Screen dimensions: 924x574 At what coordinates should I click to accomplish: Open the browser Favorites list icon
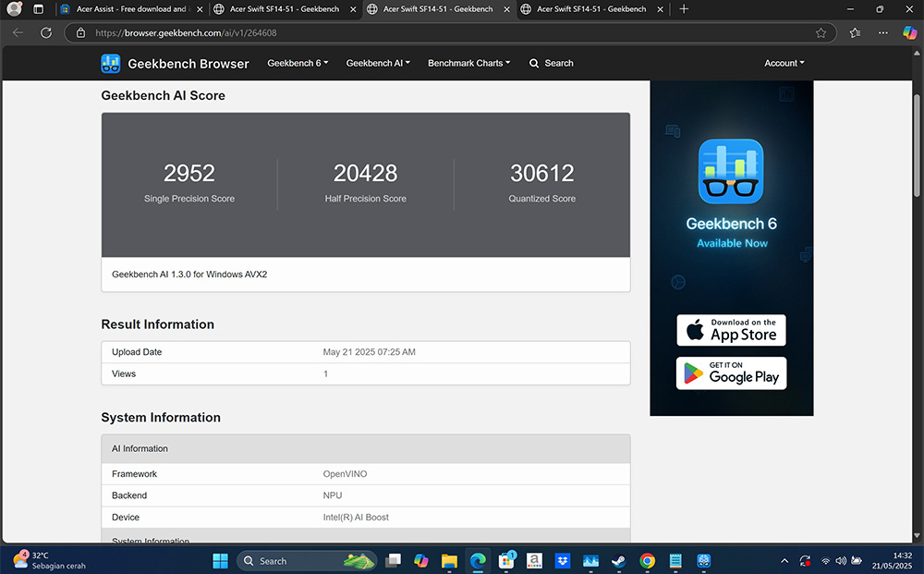(x=855, y=33)
